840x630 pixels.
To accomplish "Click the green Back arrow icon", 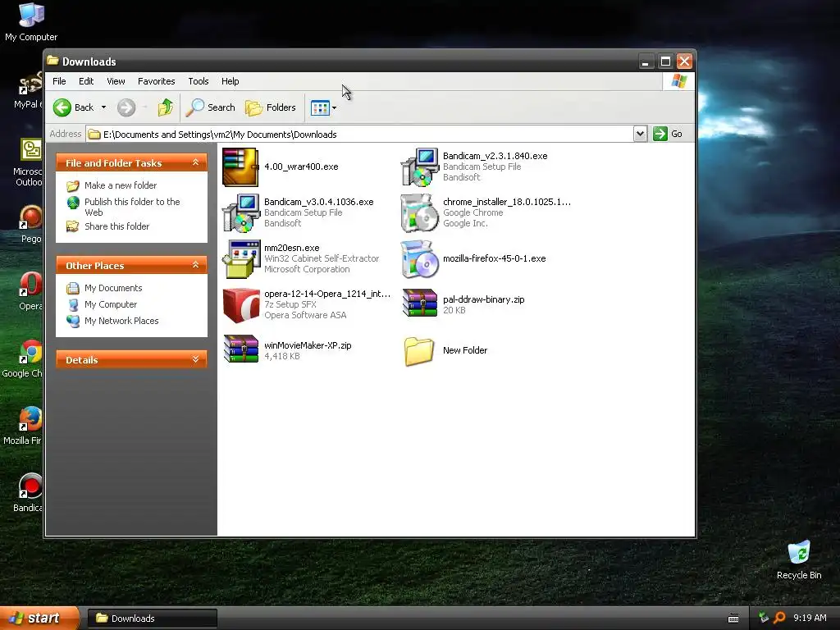I will click(x=62, y=107).
